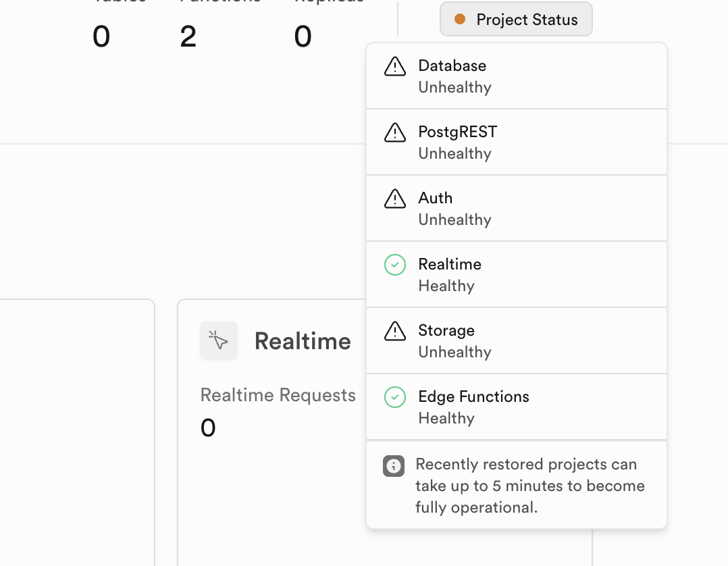Viewport: 728px width, 566px height.
Task: Click the Auth warning triangle icon
Action: [x=395, y=199]
